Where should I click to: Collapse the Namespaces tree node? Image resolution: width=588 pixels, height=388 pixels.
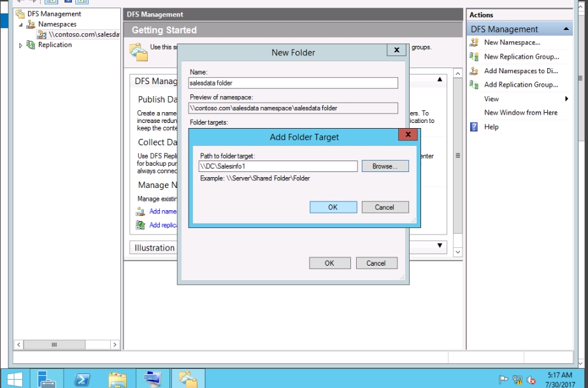pos(20,24)
